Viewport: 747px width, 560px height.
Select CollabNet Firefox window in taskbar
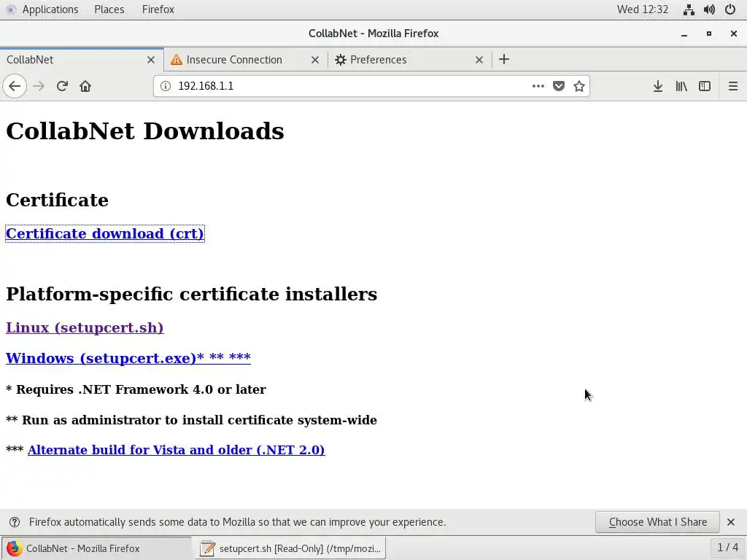pos(96,548)
